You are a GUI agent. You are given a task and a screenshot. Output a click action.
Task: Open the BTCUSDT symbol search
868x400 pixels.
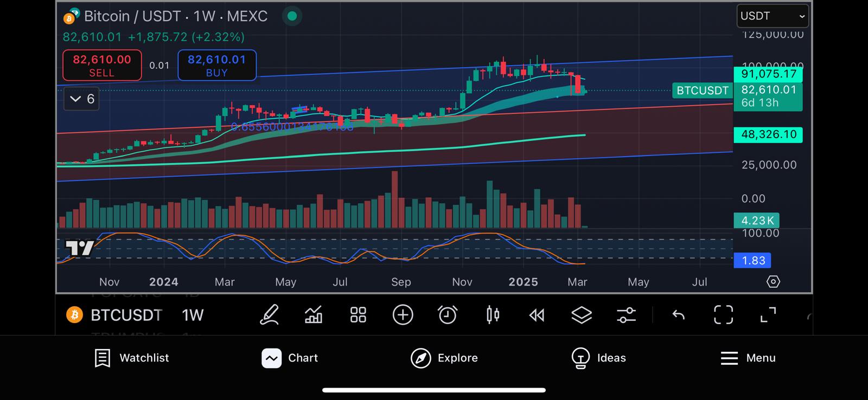click(x=126, y=315)
